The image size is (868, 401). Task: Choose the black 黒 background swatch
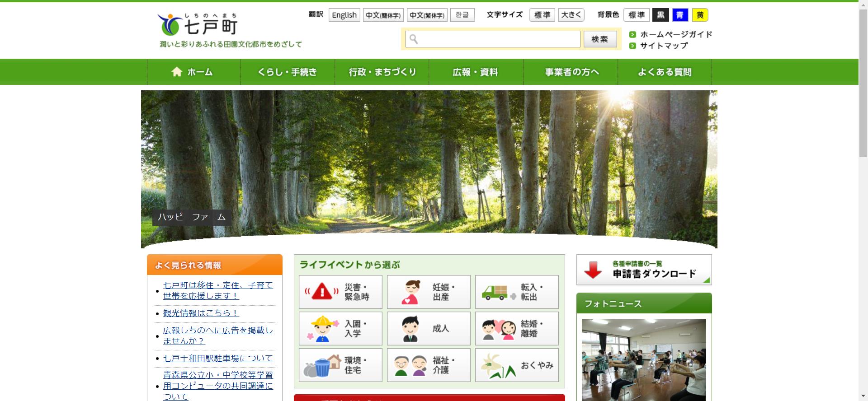point(661,15)
